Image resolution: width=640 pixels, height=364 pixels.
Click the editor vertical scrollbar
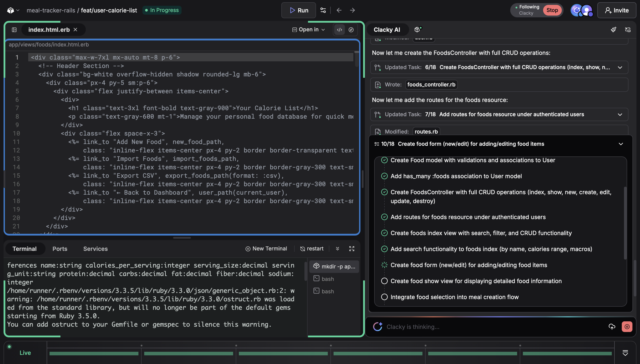click(357, 59)
